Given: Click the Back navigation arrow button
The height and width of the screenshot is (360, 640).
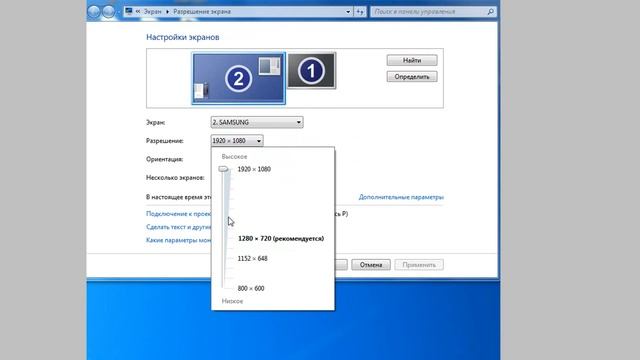Looking at the screenshot, I should click(x=94, y=11).
